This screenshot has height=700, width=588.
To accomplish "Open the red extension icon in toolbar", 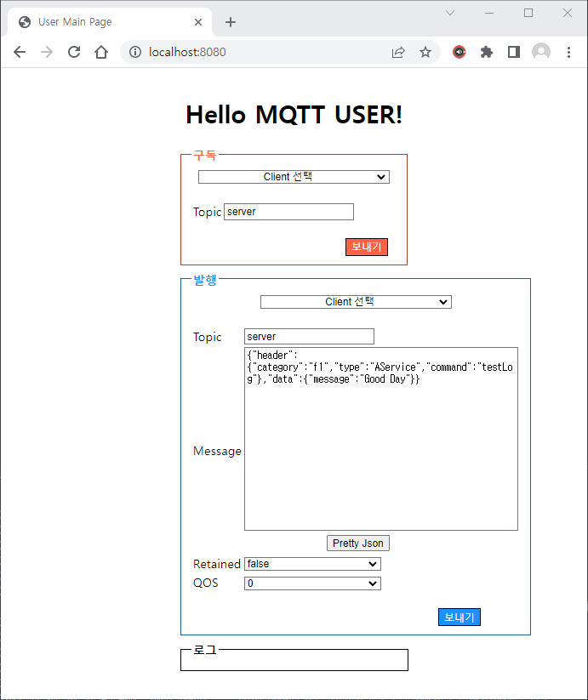I will (459, 52).
